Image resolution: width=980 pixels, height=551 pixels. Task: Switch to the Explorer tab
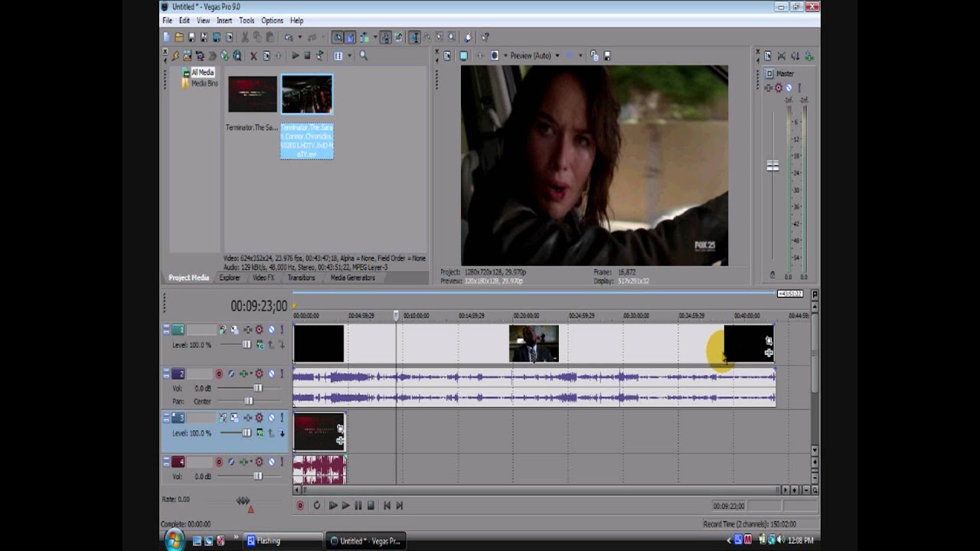pyautogui.click(x=230, y=278)
